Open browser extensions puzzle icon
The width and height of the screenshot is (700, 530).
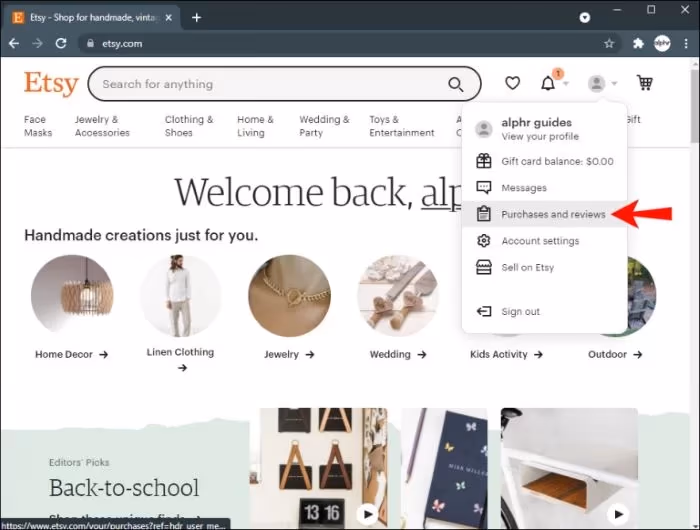[x=638, y=44]
